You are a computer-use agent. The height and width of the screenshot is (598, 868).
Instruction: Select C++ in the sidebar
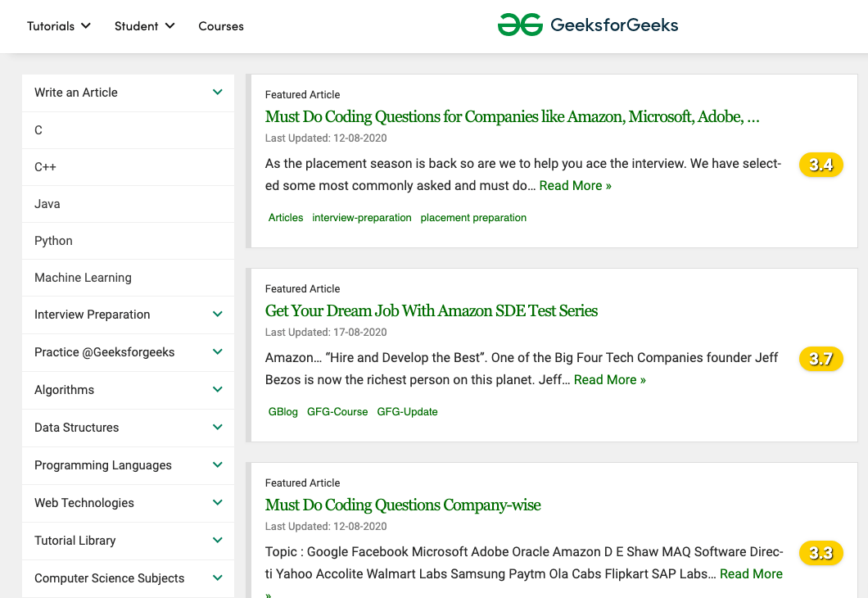[x=45, y=167]
